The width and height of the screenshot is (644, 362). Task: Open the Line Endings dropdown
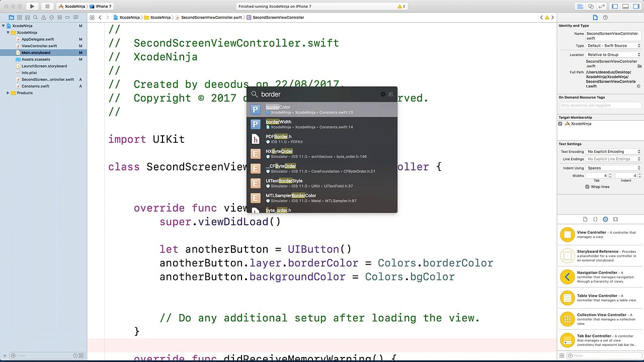[614, 159]
